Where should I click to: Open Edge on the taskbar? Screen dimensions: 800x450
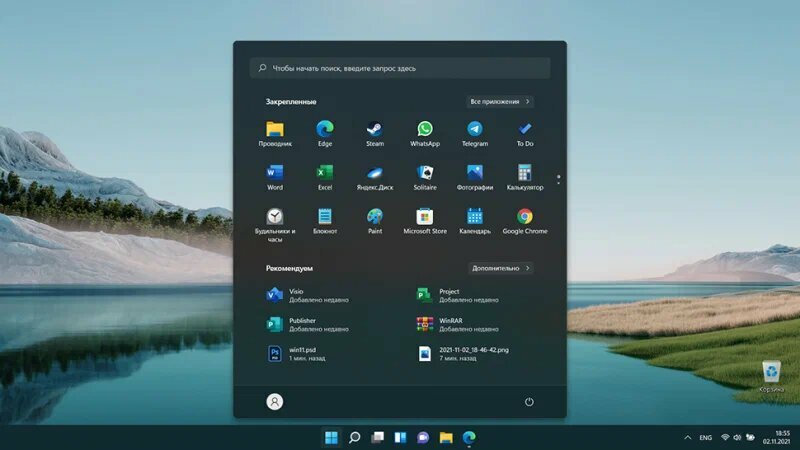469,437
